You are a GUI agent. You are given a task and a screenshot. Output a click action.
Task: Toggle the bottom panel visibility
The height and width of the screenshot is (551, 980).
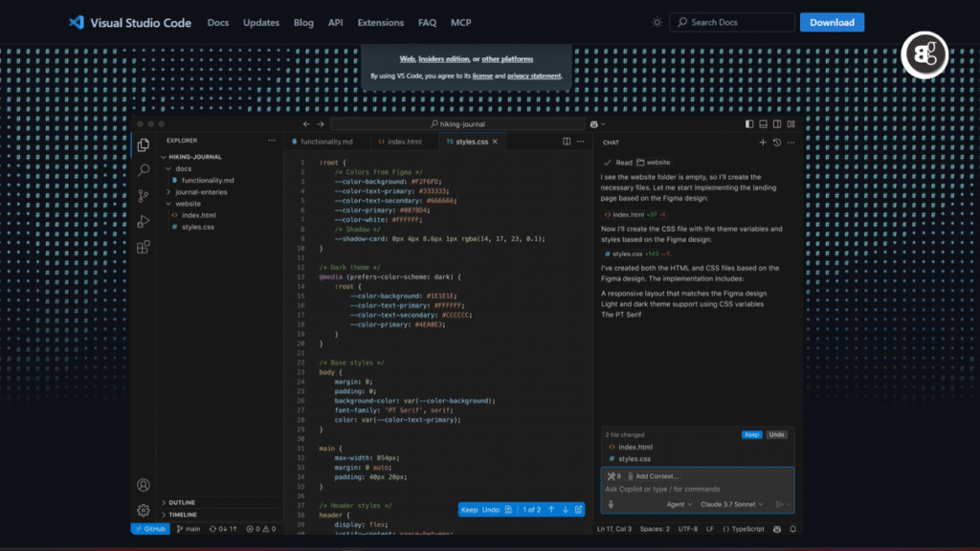point(761,123)
